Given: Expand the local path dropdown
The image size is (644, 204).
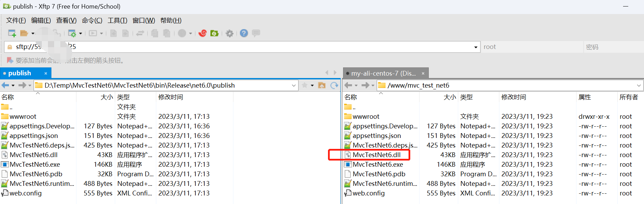Looking at the screenshot, I should pos(294,85).
